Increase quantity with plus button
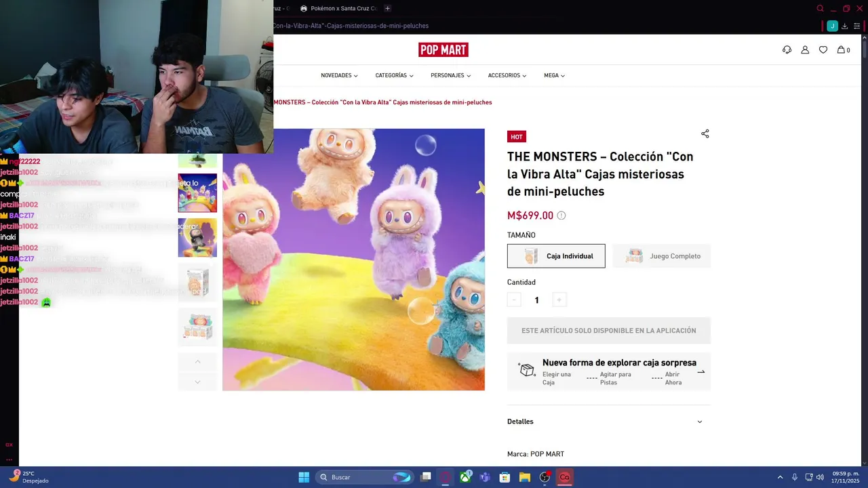This screenshot has width=868, height=488. (x=559, y=300)
